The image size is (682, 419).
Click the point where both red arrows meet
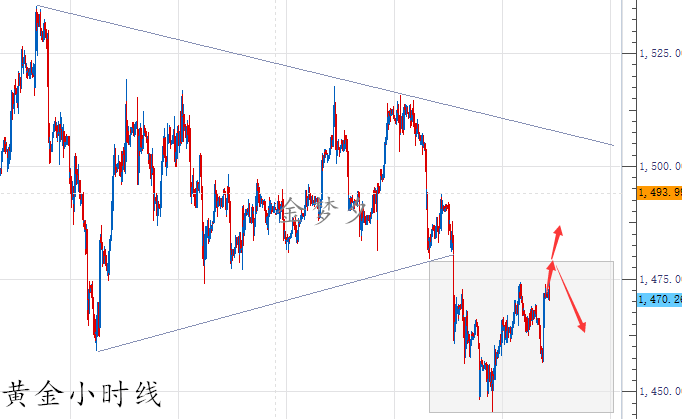551,262
